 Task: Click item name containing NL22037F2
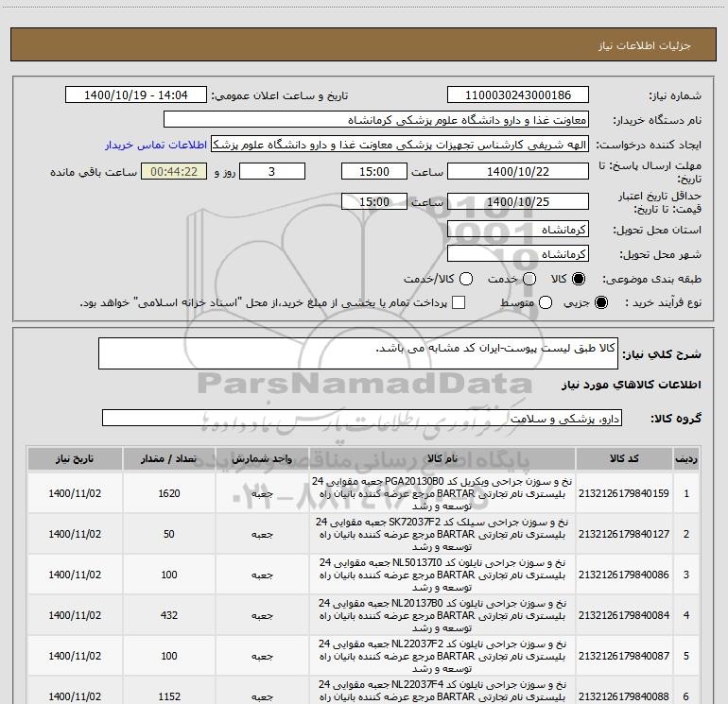click(442, 656)
